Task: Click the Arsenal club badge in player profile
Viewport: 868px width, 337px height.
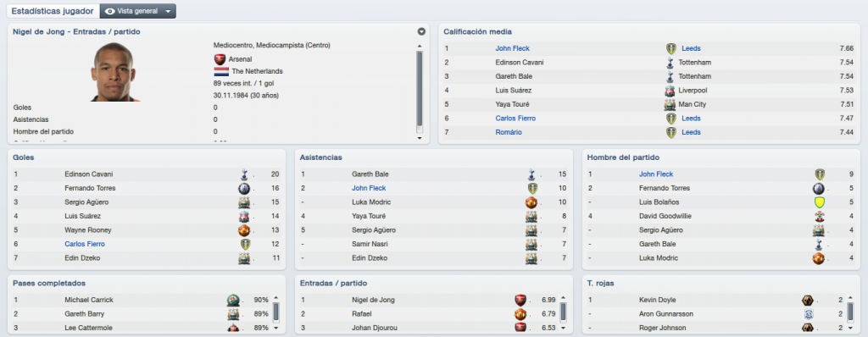Action: click(220, 58)
